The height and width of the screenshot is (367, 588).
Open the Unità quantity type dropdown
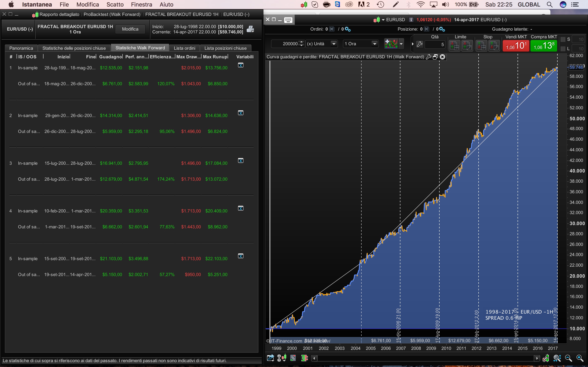pyautogui.click(x=334, y=44)
